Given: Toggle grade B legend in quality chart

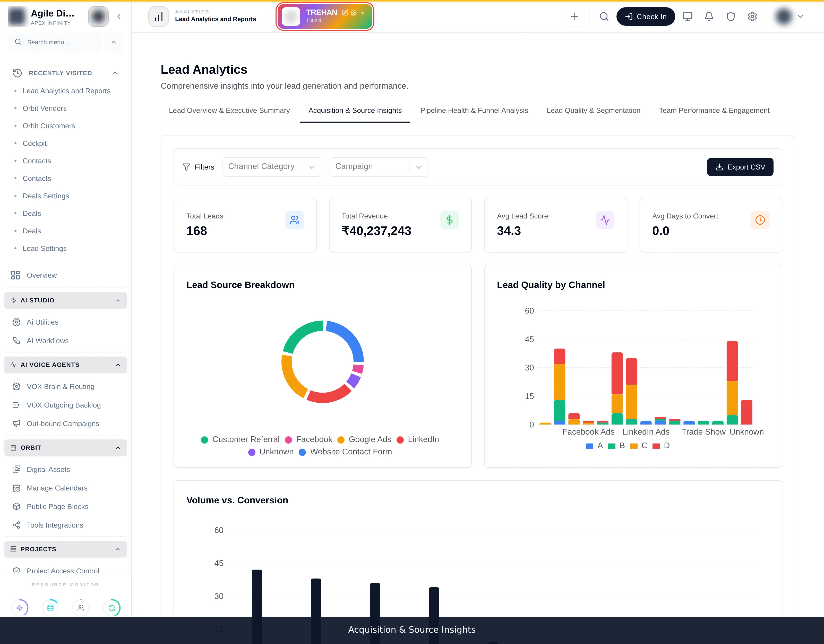Looking at the screenshot, I should 616,446.
